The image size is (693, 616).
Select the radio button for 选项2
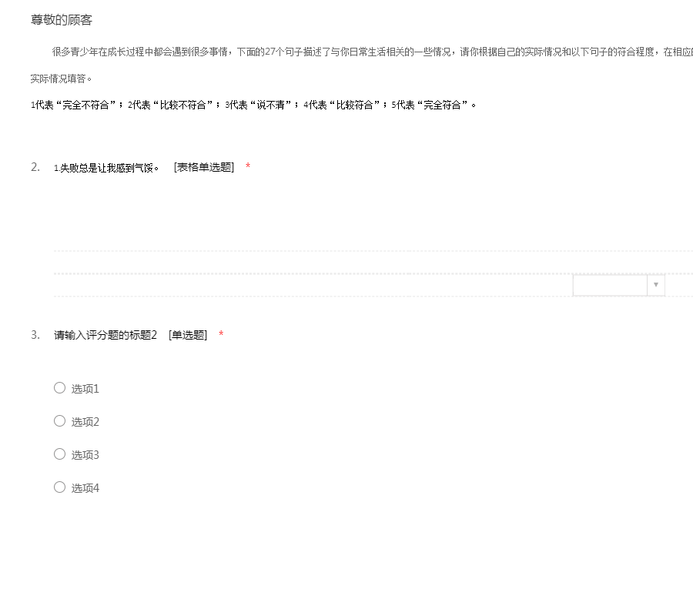tap(59, 421)
